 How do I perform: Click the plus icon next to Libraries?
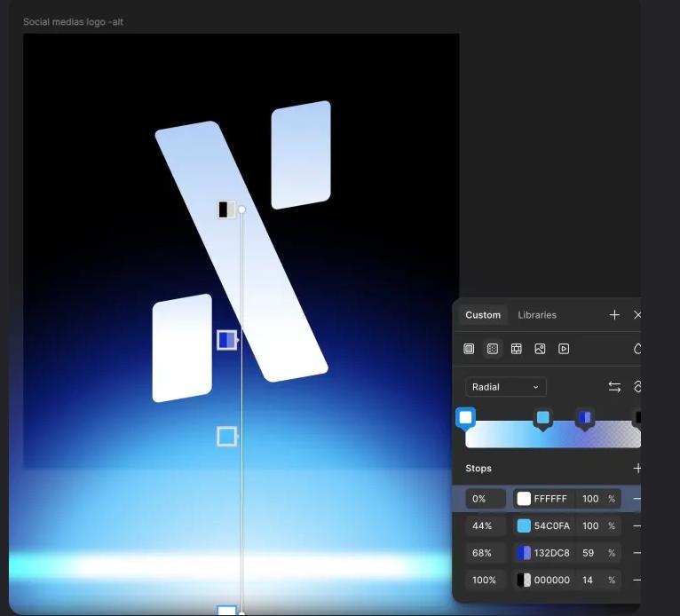[614, 315]
